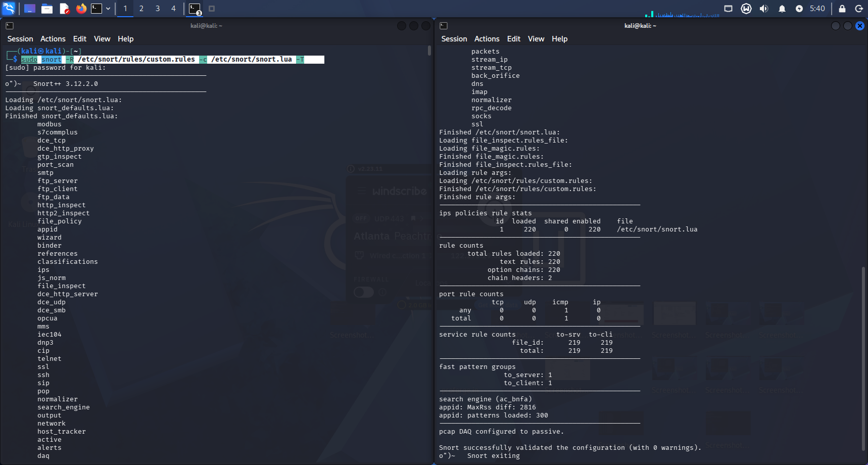Click the Windscribe tray icon
The height and width of the screenshot is (465, 868).
point(746,8)
